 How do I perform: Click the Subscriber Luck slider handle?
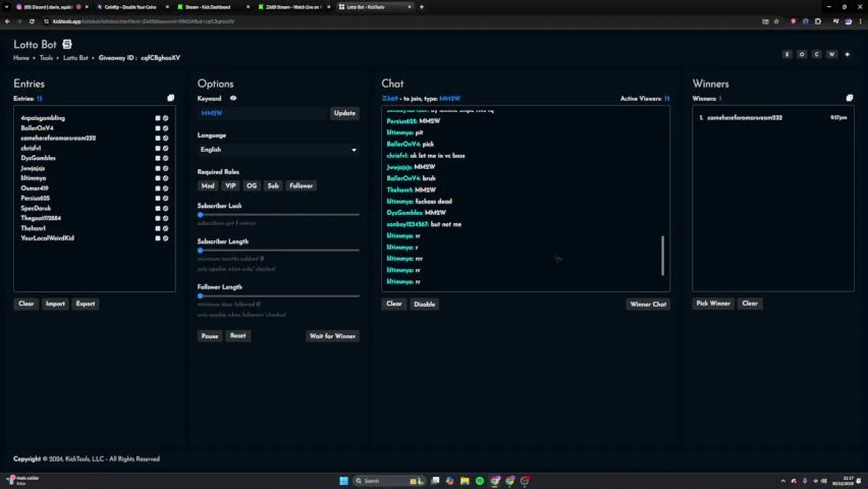pyautogui.click(x=200, y=215)
